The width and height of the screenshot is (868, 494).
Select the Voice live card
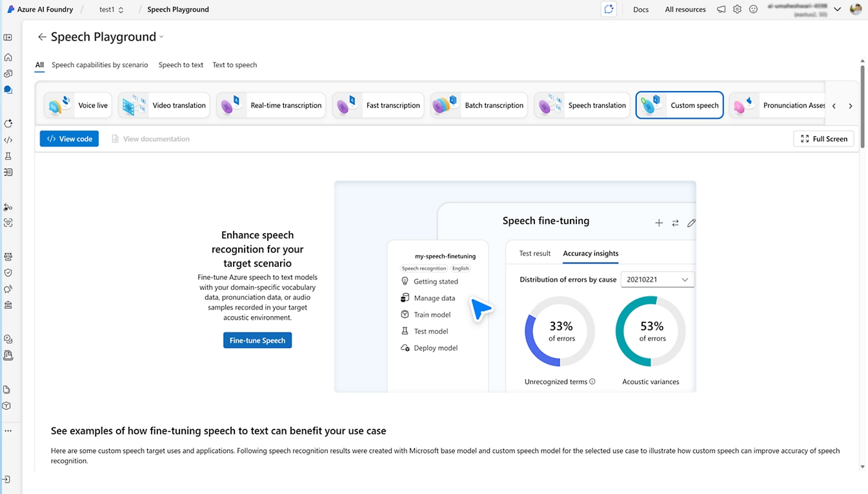tap(78, 105)
